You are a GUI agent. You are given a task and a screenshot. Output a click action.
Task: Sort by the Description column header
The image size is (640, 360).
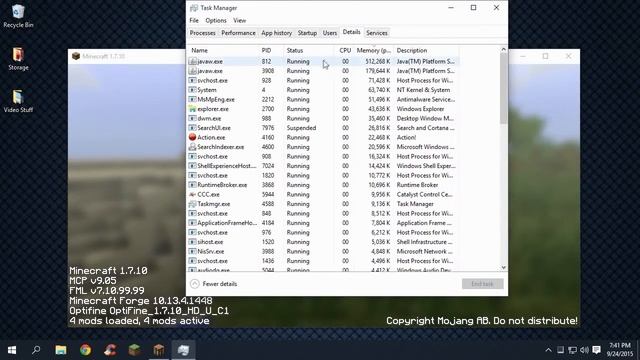(x=426, y=50)
